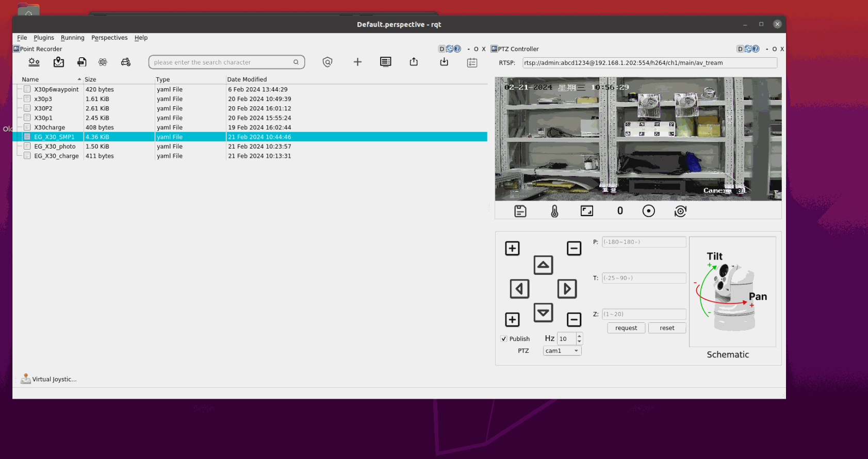
Task: Uncheck the Publish checkbox
Action: click(504, 339)
